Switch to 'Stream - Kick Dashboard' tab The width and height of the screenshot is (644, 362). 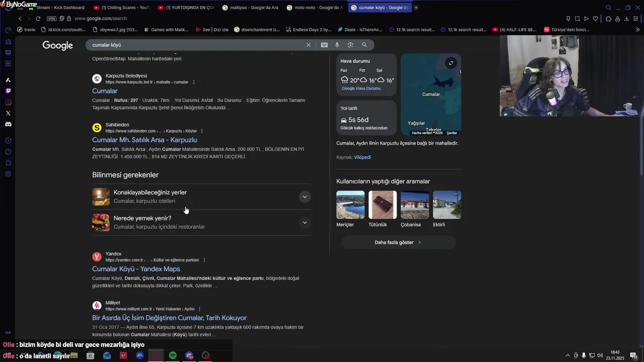pos(56,8)
